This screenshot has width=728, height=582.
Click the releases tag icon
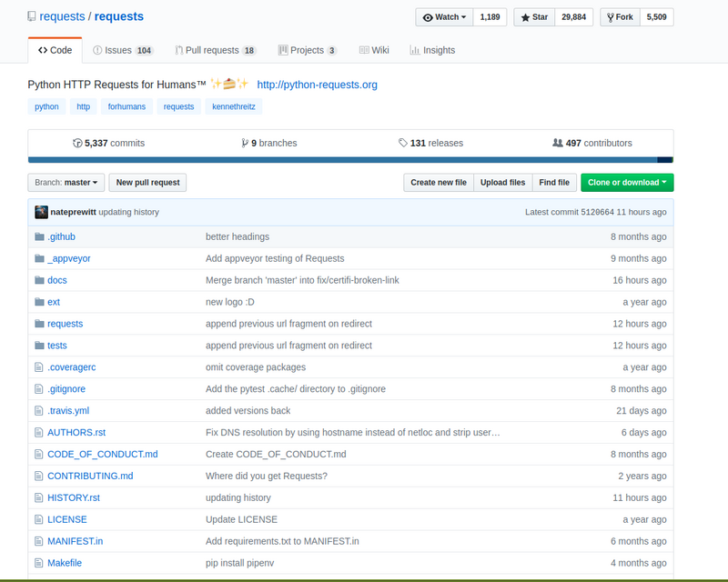pos(403,143)
